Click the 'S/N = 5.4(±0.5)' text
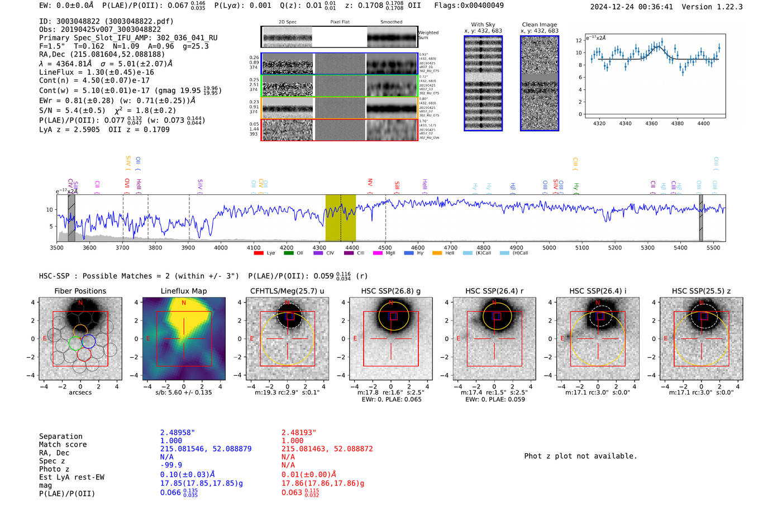Image resolution: width=782 pixels, height=532 pixels. pyautogui.click(x=72, y=110)
